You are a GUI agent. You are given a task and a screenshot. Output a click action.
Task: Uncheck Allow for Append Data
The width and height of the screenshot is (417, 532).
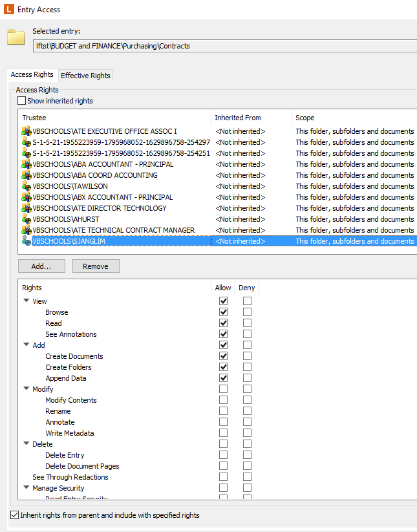223,378
